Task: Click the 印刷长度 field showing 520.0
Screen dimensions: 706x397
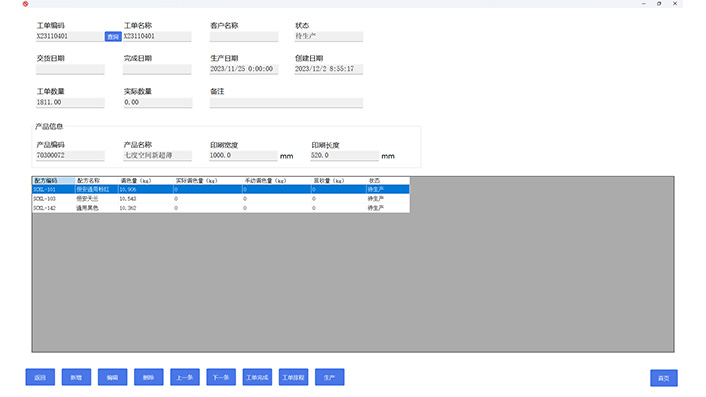Action: (344, 156)
